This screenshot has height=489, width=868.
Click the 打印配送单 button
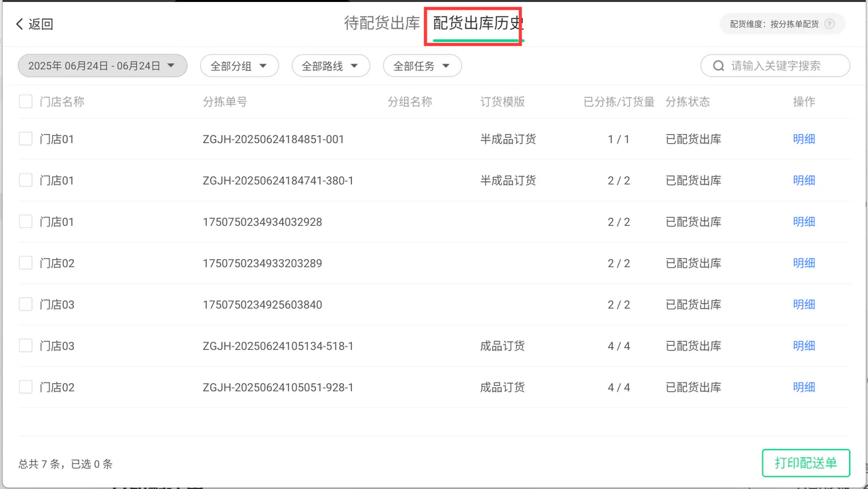pos(806,463)
